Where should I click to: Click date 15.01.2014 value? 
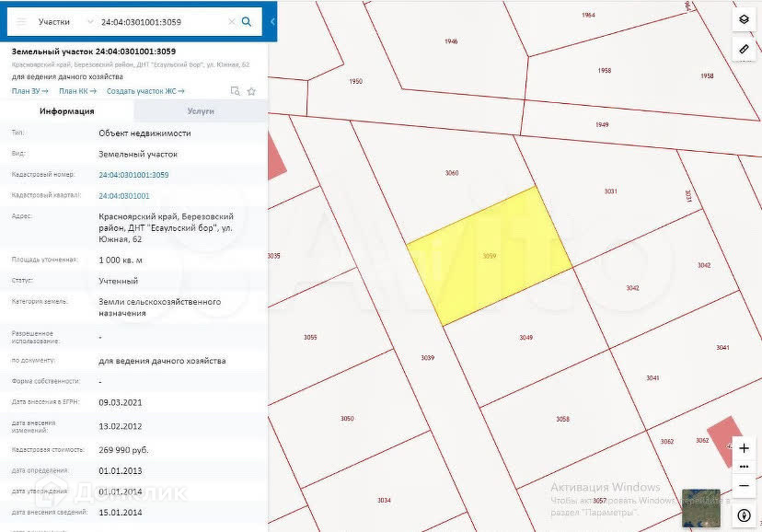[121, 512]
